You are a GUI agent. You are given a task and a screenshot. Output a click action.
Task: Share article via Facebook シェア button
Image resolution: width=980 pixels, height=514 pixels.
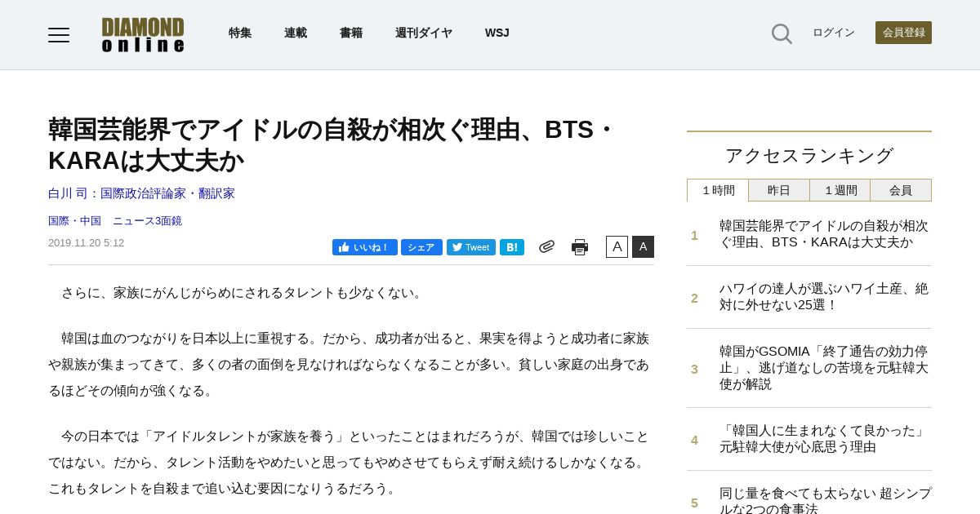click(x=421, y=247)
